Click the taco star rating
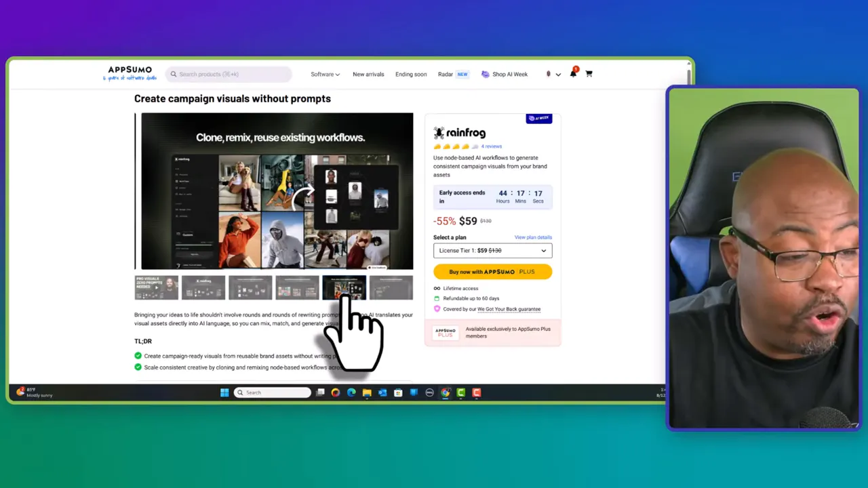This screenshot has width=868, height=488. [456, 146]
